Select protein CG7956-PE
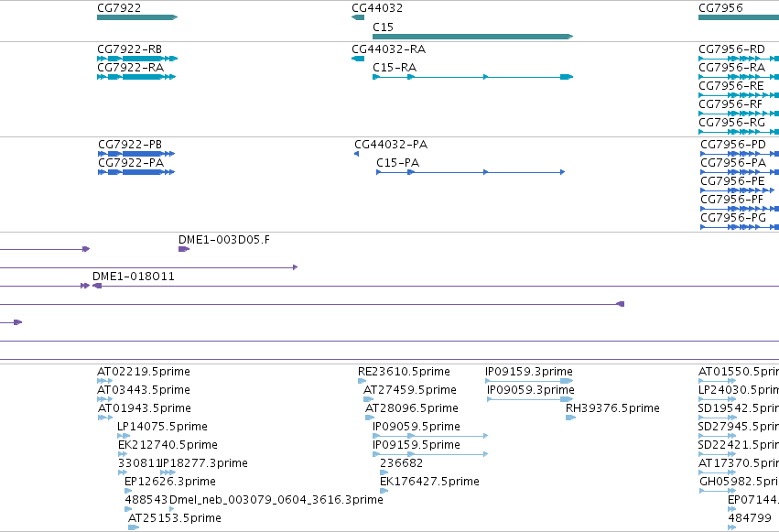 [732, 181]
